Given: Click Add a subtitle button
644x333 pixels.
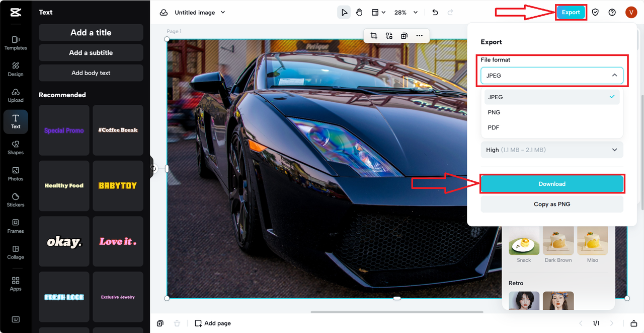Looking at the screenshot, I should pos(91,53).
